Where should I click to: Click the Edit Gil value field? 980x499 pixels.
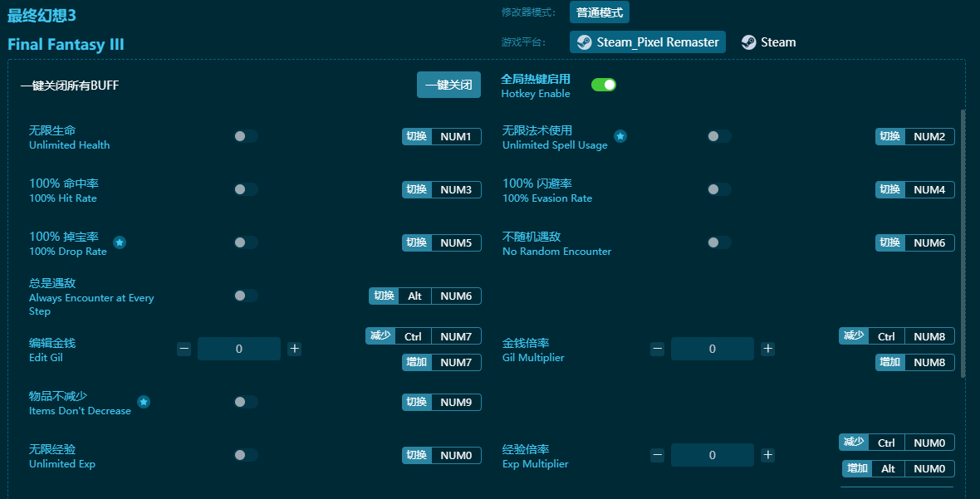click(238, 349)
